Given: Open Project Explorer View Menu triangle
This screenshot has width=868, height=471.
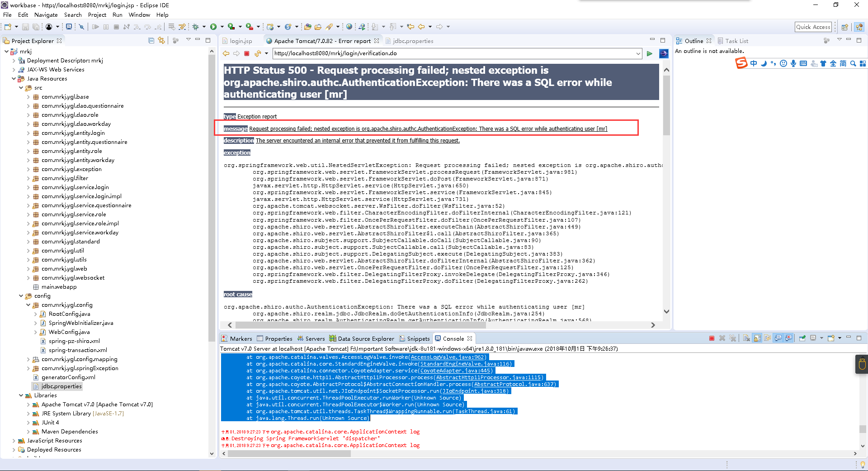Looking at the screenshot, I should [188, 40].
